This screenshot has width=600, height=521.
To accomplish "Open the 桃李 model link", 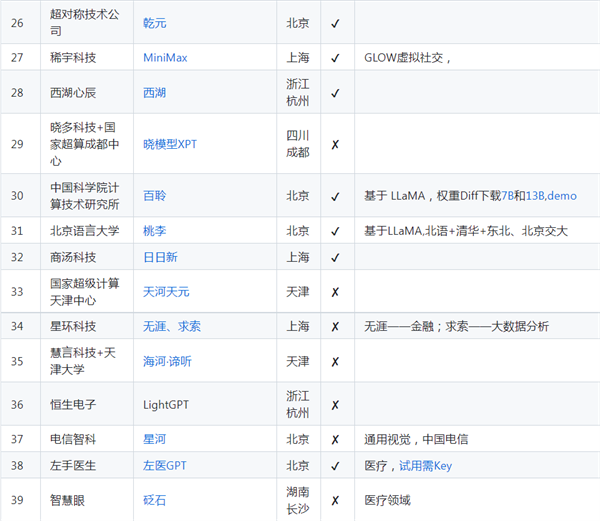I will (x=155, y=231).
